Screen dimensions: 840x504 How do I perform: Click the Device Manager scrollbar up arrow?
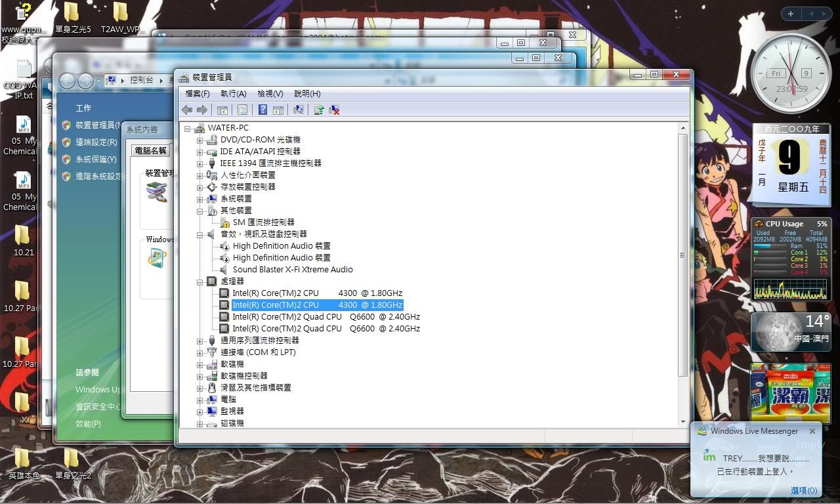[682, 128]
